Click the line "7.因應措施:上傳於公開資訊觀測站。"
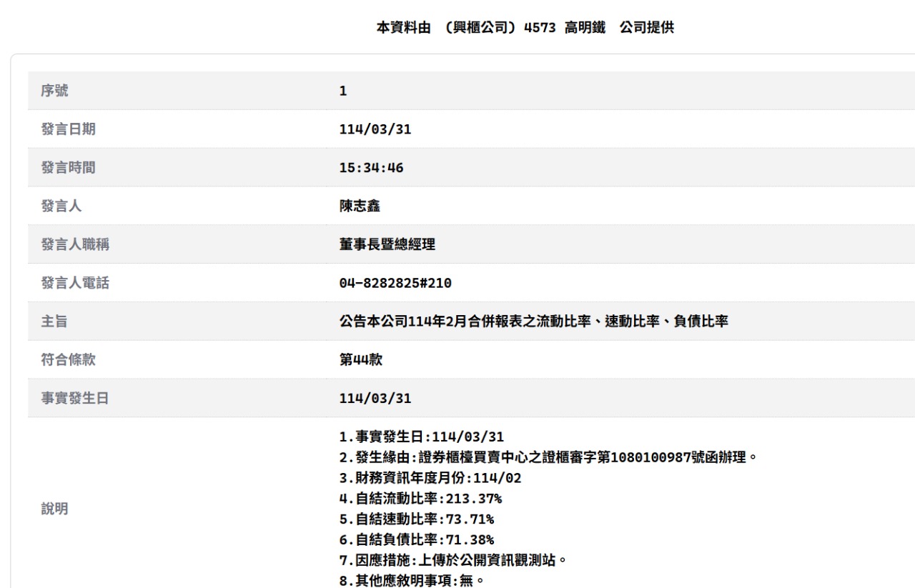The image size is (915, 588). click(x=453, y=559)
